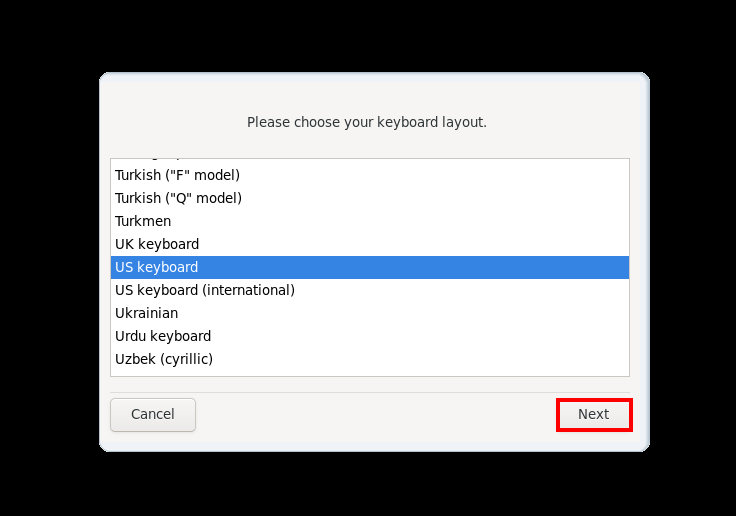Click the Next button
Screen dimensions: 736x516
point(594,415)
